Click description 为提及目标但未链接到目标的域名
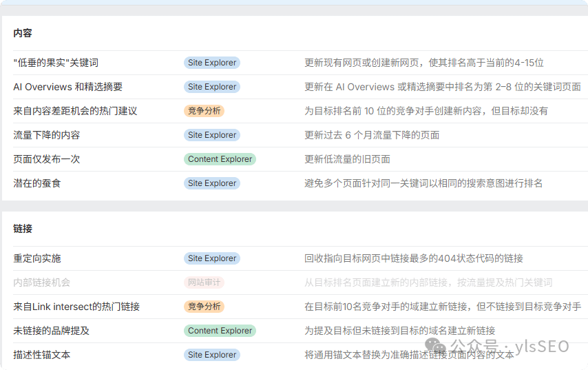 pyautogui.click(x=400, y=331)
